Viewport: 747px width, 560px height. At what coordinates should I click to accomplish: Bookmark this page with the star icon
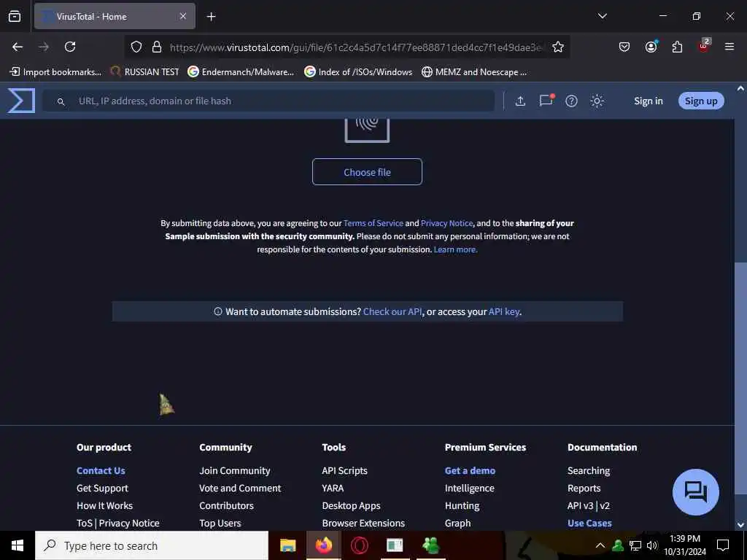[x=558, y=47]
